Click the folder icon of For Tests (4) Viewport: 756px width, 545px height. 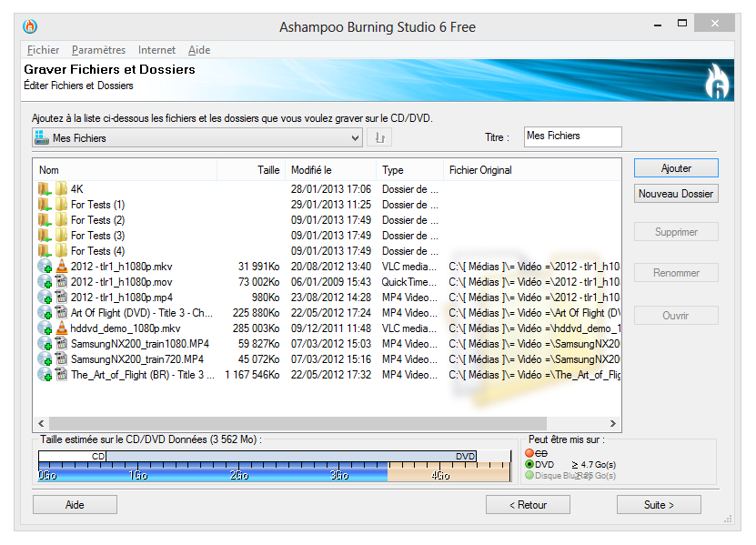pos(61,250)
